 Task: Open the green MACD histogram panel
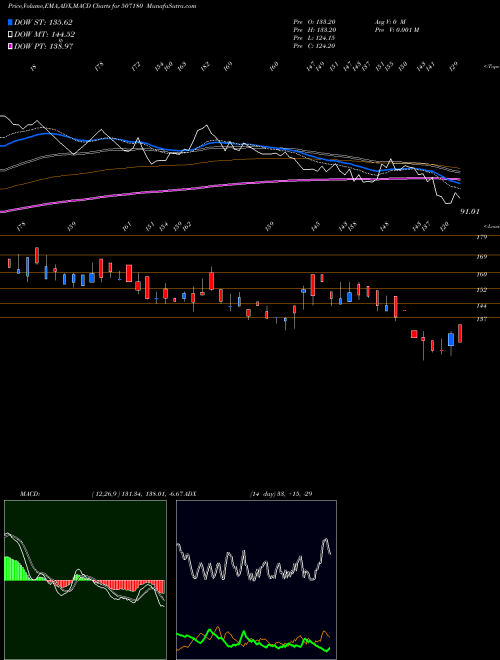click(85, 580)
